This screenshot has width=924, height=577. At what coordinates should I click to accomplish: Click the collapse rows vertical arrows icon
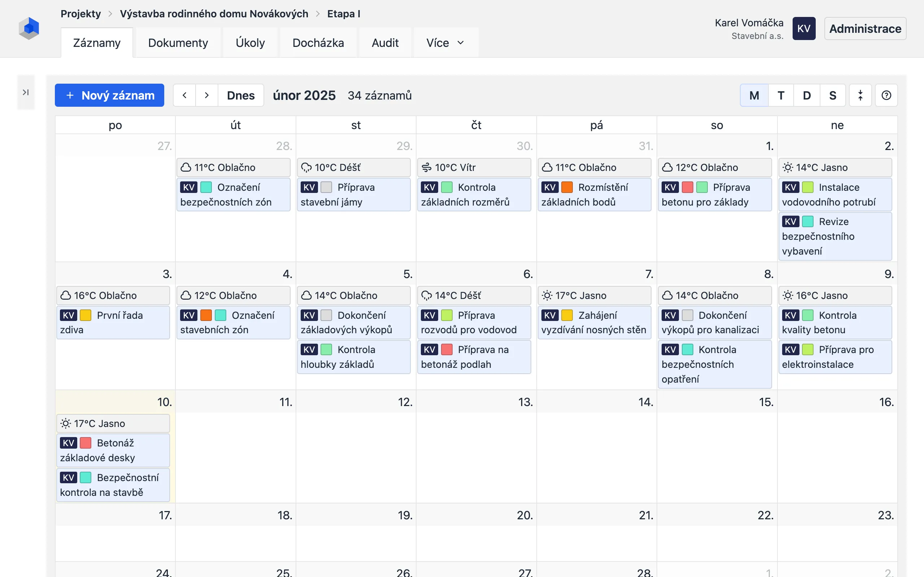pyautogui.click(x=860, y=96)
